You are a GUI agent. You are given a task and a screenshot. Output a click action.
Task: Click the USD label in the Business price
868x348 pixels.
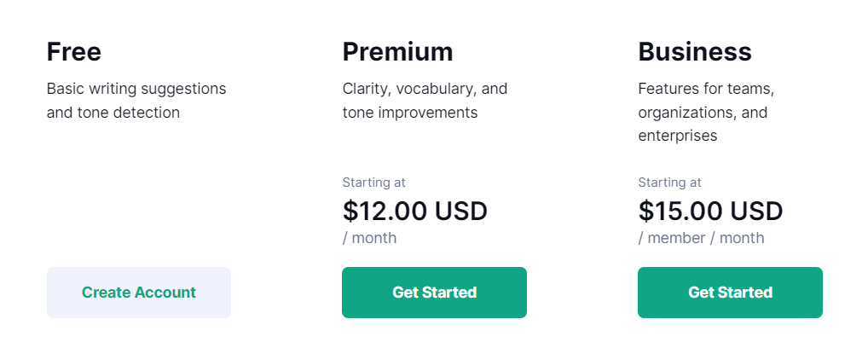point(756,211)
